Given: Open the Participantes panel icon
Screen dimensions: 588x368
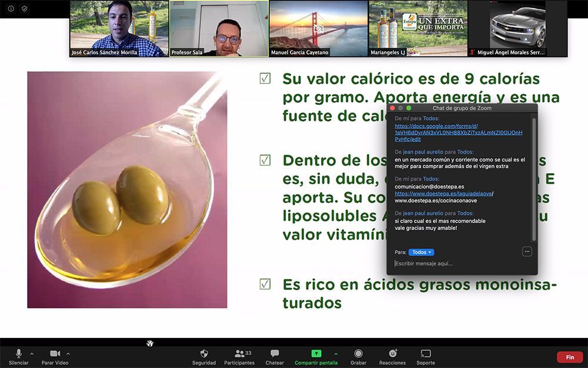Looking at the screenshot, I should click(239, 353).
